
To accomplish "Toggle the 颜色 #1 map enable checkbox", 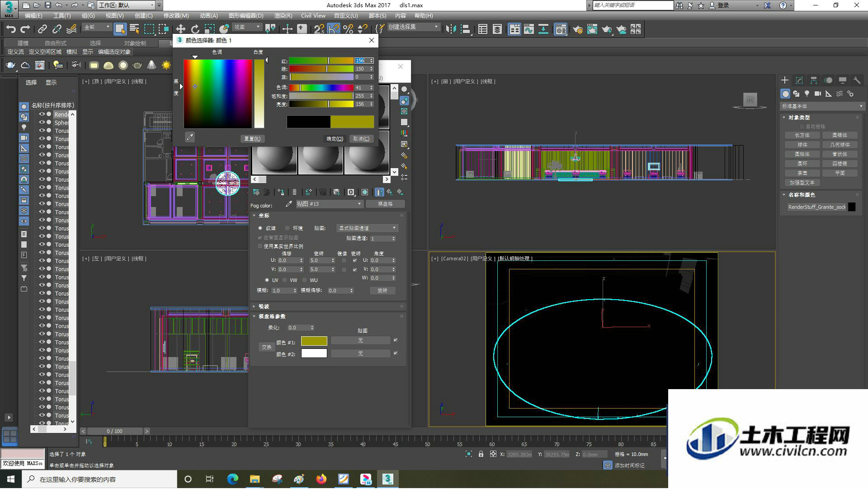I will [396, 340].
